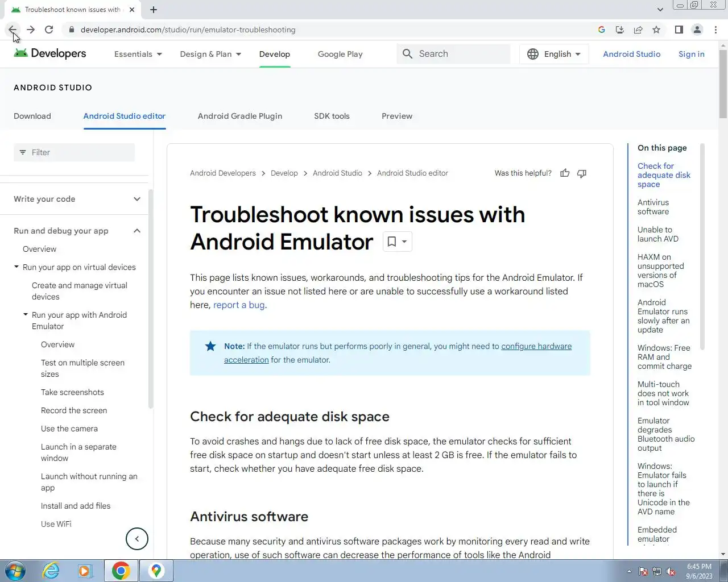Click the install app icon in the address bar

point(620,30)
